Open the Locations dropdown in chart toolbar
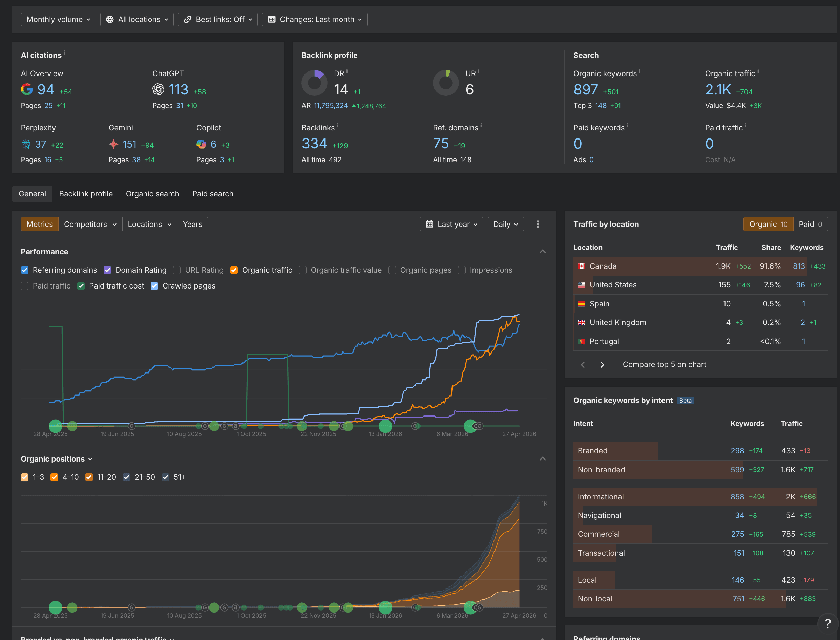Screen dimensions: 840x640 (150, 225)
